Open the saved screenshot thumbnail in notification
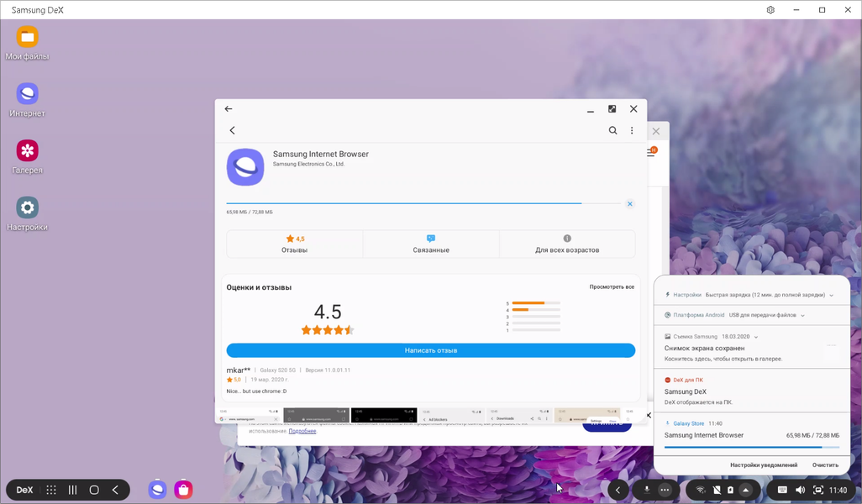 pos(832,352)
